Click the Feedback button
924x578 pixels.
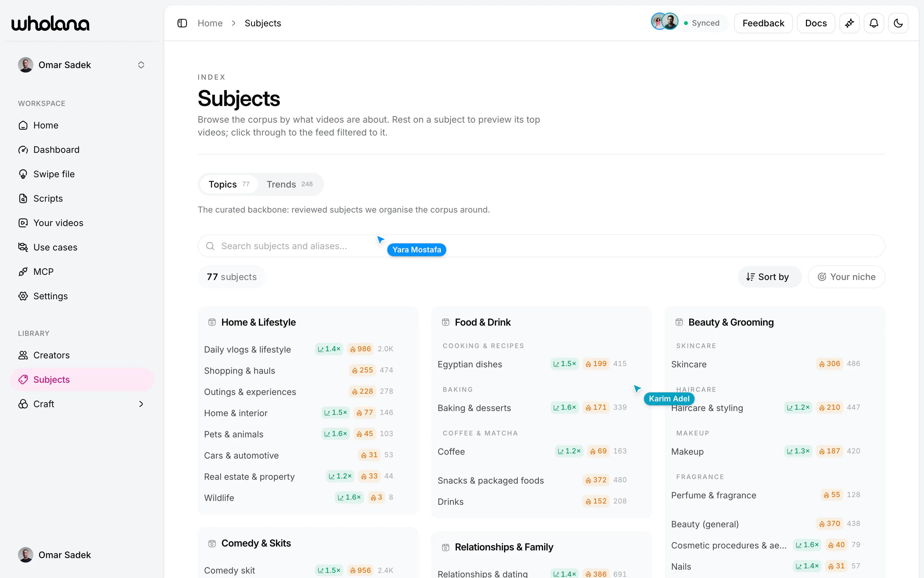(763, 23)
